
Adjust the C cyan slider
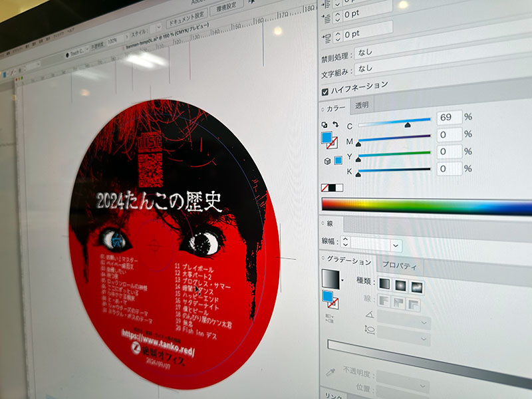tap(394, 122)
